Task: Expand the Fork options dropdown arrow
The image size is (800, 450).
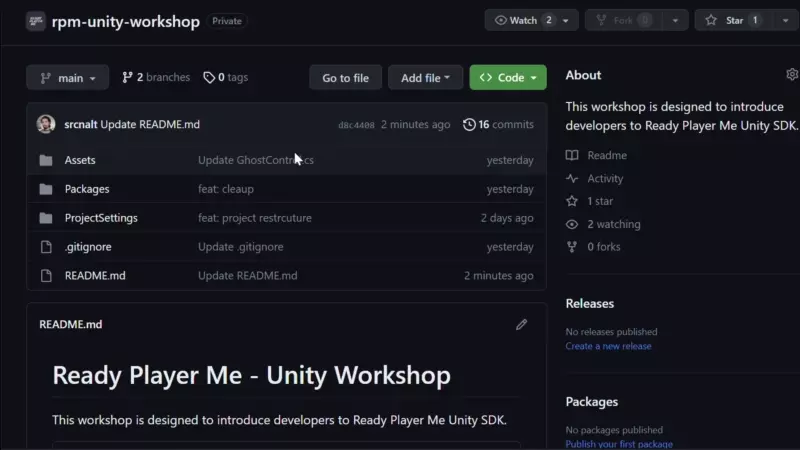Action: tap(676, 20)
